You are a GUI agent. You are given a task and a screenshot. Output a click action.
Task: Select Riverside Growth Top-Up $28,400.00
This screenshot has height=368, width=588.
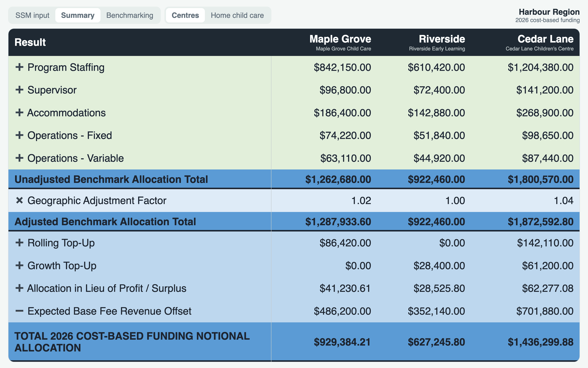click(x=439, y=266)
